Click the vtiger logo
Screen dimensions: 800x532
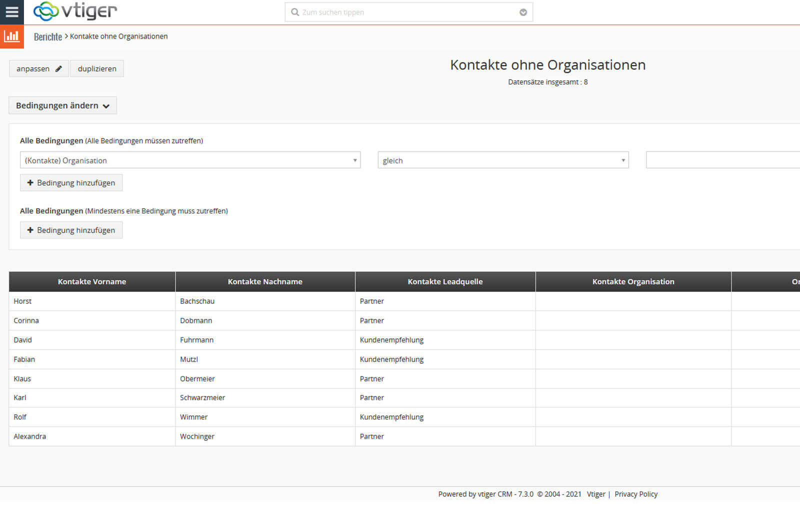click(x=75, y=11)
